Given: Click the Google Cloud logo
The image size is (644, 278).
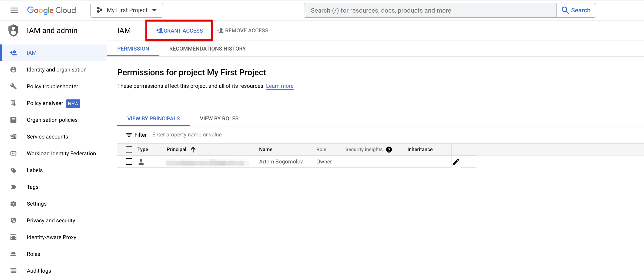Looking at the screenshot, I should 51,10.
